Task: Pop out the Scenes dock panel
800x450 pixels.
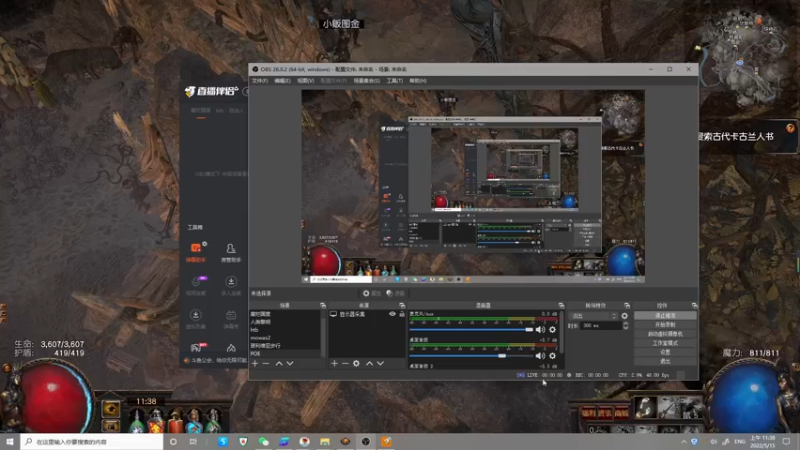Action: click(x=322, y=305)
